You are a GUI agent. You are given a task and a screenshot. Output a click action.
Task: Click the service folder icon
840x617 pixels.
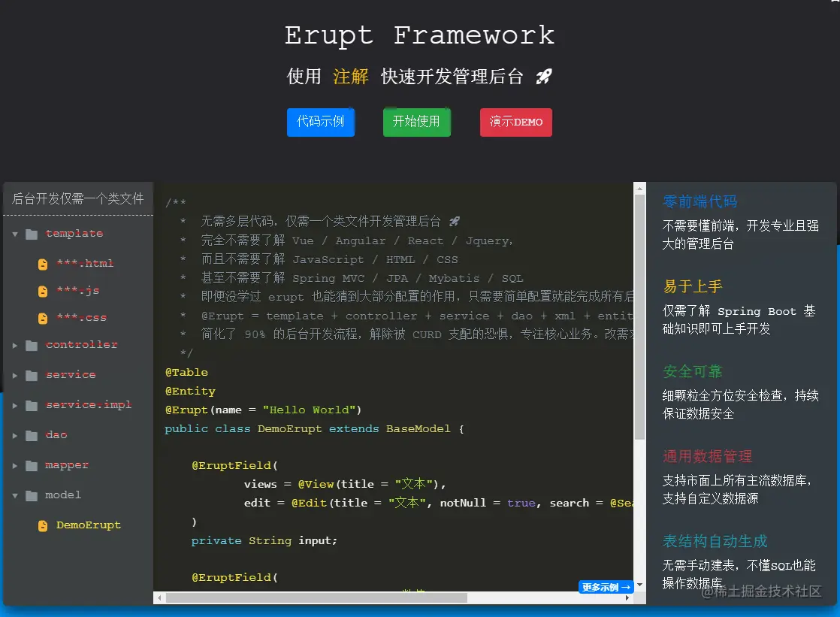tap(32, 375)
